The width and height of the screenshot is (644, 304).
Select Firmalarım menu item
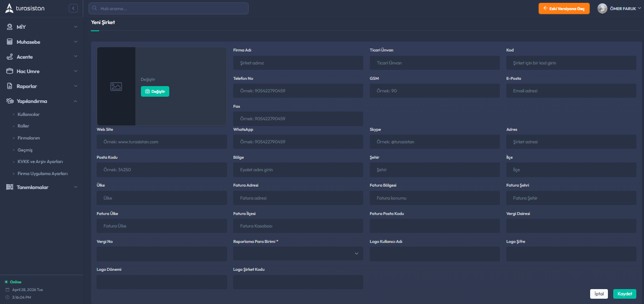click(x=28, y=138)
